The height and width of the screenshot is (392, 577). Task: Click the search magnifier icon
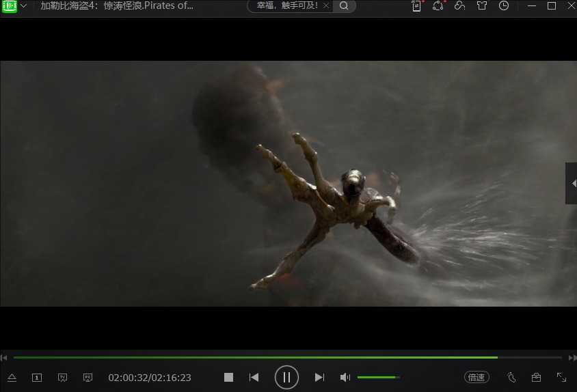345,6
